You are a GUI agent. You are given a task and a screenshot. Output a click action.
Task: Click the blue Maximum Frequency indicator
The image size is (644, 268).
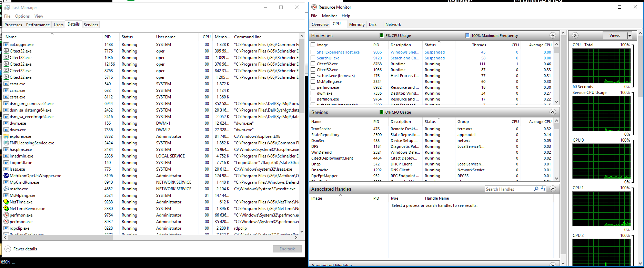pyautogui.click(x=467, y=36)
